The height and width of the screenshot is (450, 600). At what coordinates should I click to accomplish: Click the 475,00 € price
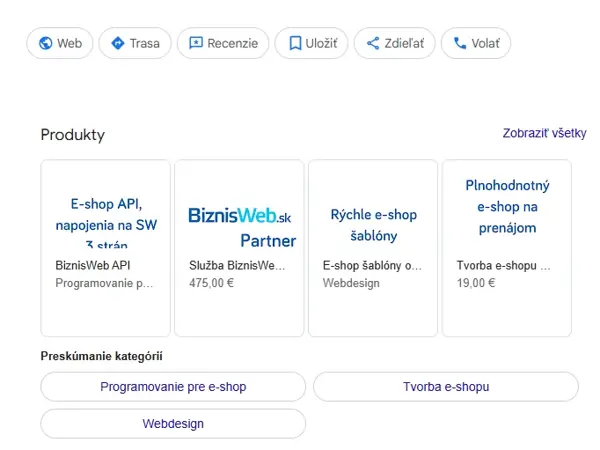211,283
